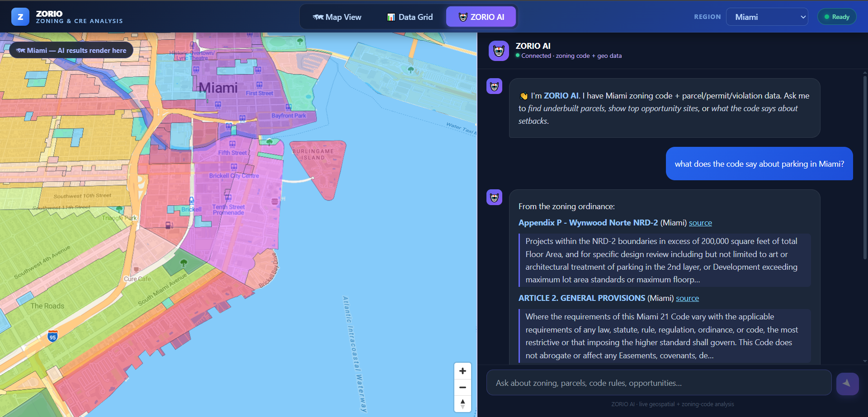Click ARTICLE 2. GENERAL PROVISIONS heading
This screenshot has height=417, width=868.
coord(582,298)
